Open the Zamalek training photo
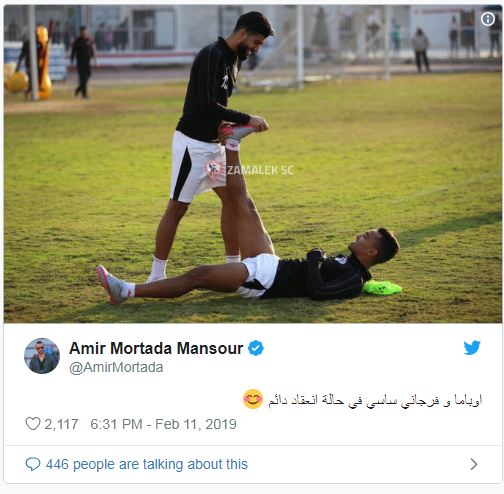The height and width of the screenshot is (494, 504). point(253,164)
